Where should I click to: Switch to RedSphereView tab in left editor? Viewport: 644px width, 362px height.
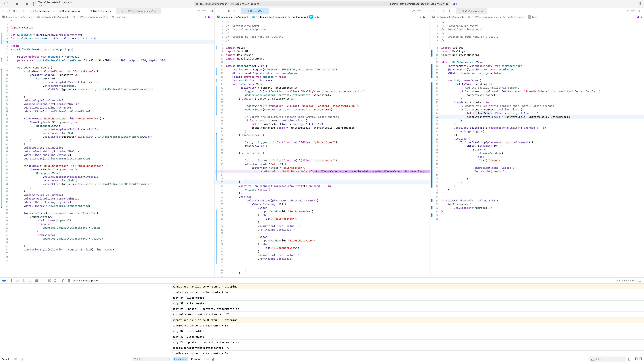[x=69, y=11]
